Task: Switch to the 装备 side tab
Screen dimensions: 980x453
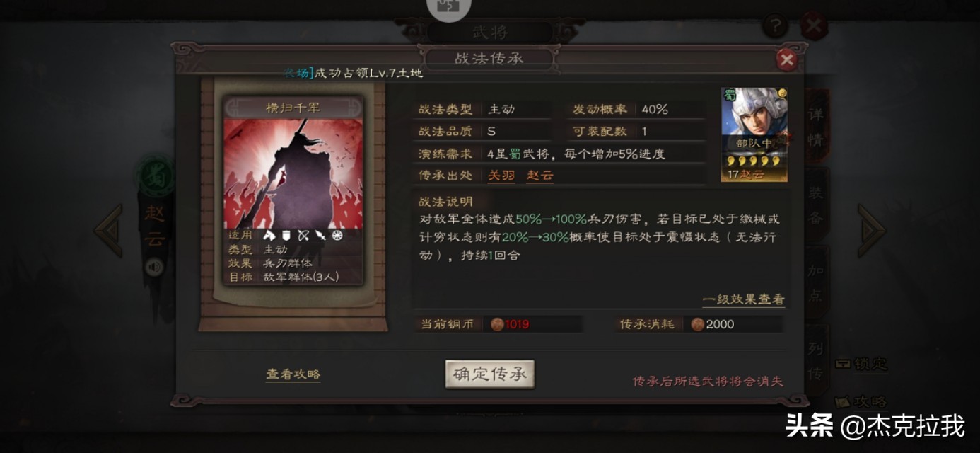Action: pyautogui.click(x=815, y=205)
